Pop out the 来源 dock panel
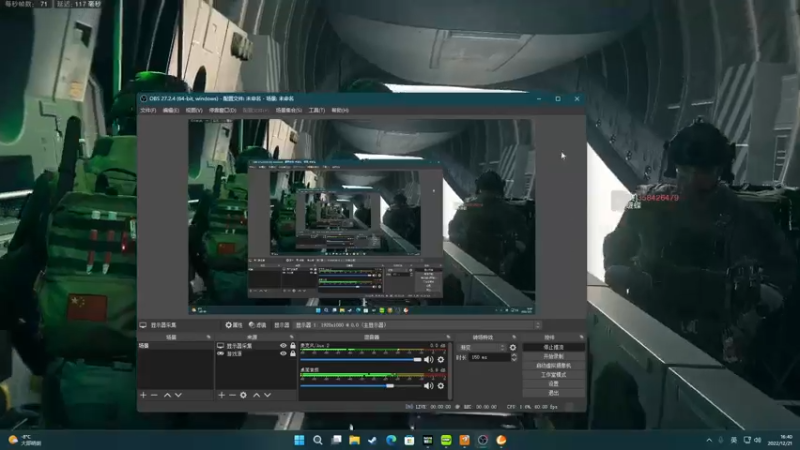Image resolution: width=800 pixels, height=450 pixels. click(x=292, y=337)
